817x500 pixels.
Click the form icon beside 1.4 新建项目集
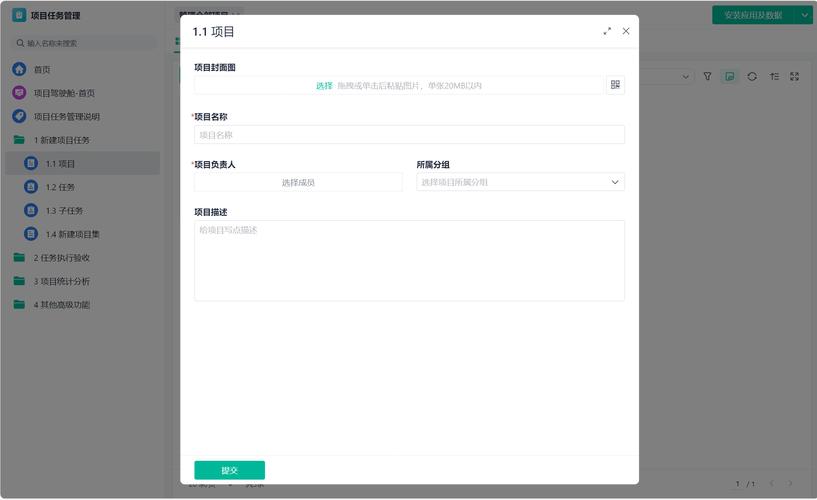[x=31, y=234]
